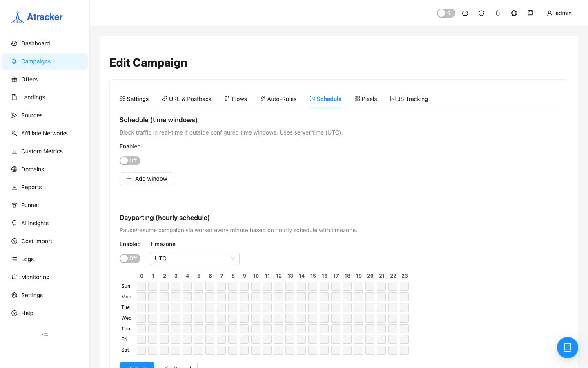
Task: Go to Affiliate Networks in sidebar
Action: [45, 133]
